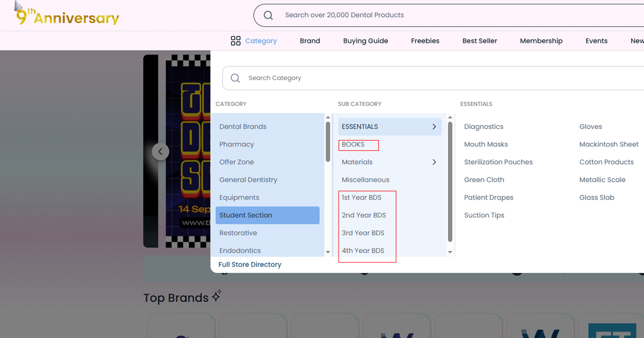644x338 pixels.
Task: Open the Full Store Directory link
Action: tap(250, 264)
